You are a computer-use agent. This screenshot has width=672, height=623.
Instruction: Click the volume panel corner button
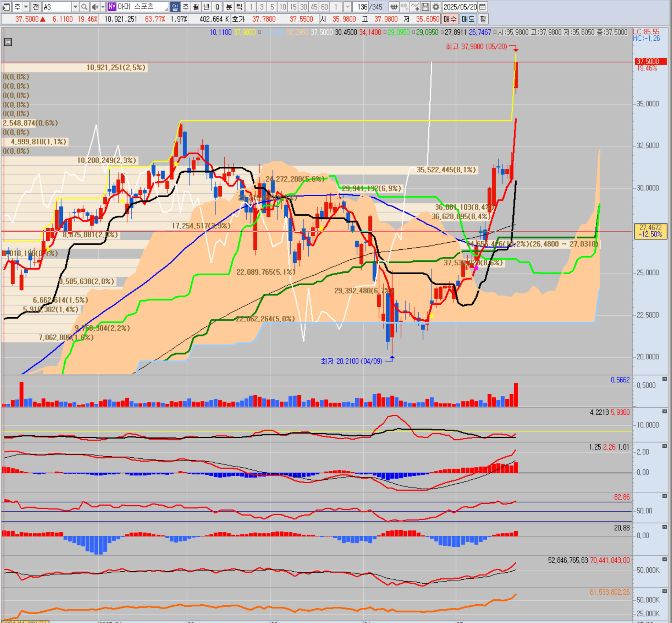(x=664, y=379)
